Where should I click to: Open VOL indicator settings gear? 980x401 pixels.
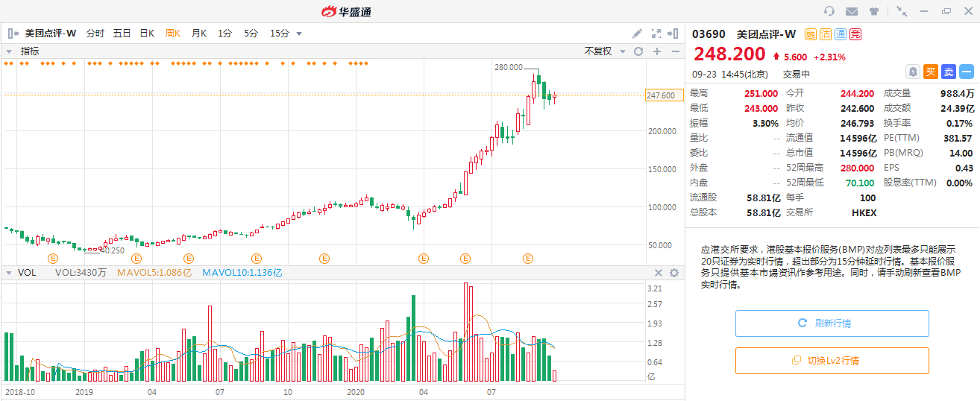(x=674, y=273)
